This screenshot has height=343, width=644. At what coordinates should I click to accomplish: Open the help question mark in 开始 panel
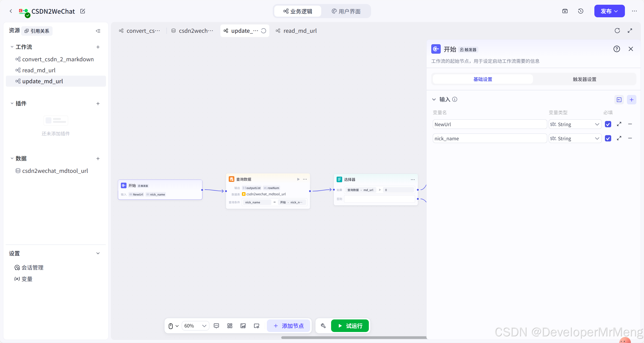tap(617, 49)
